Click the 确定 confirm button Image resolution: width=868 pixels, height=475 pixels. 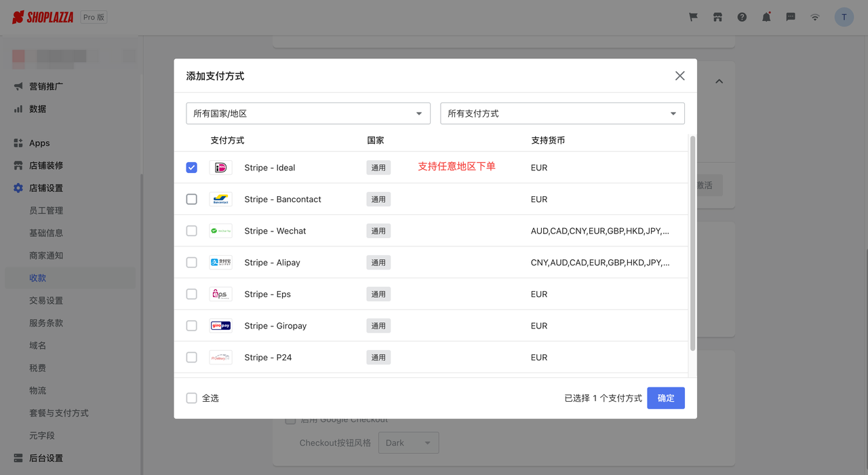[666, 398]
